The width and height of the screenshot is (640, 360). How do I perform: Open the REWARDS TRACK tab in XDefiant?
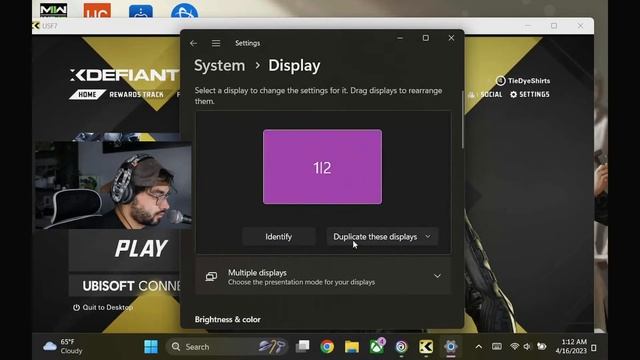click(x=136, y=95)
